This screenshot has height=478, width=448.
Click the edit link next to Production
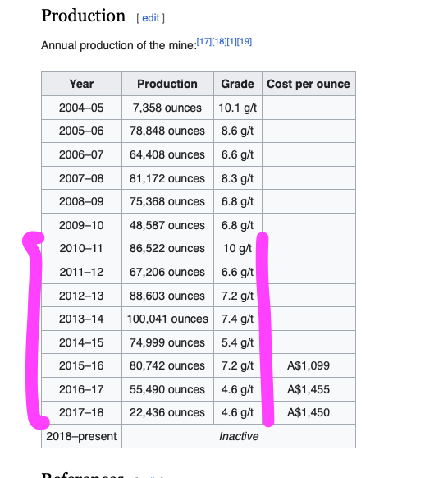coord(151,18)
